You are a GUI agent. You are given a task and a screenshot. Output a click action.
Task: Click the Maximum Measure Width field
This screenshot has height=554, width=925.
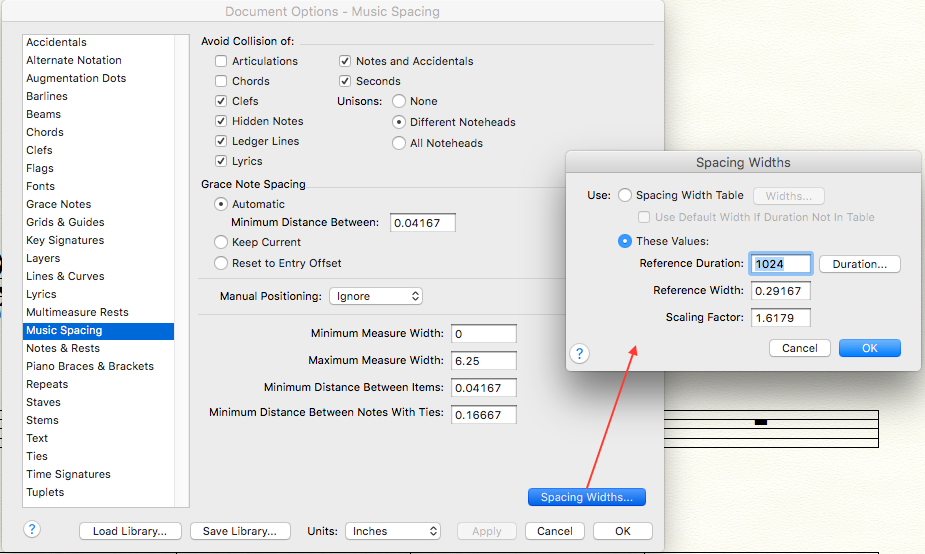(x=484, y=360)
